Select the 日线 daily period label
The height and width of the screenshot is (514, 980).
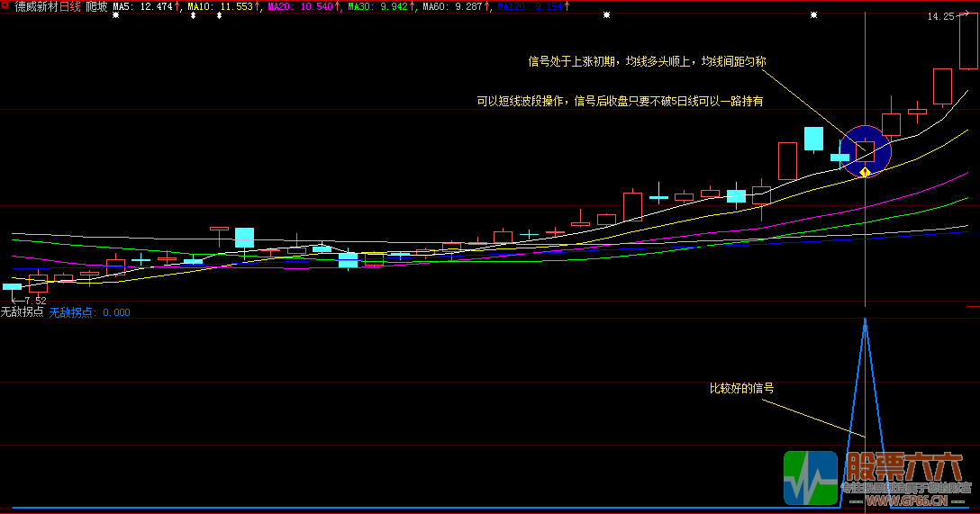(x=70, y=7)
